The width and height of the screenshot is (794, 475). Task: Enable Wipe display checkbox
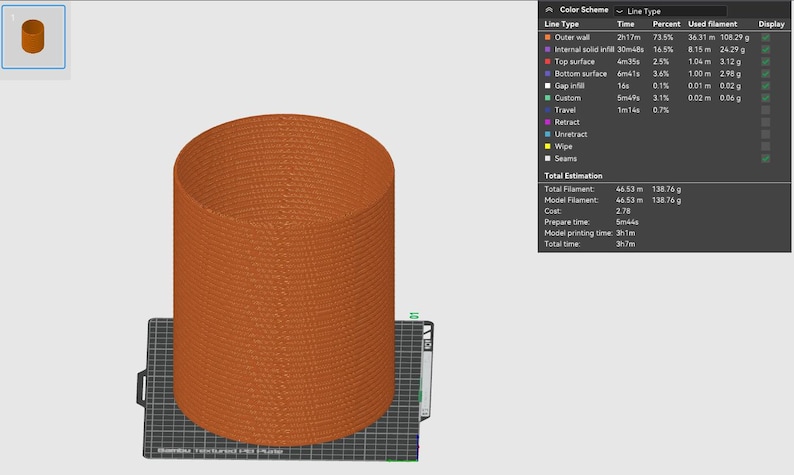766,146
